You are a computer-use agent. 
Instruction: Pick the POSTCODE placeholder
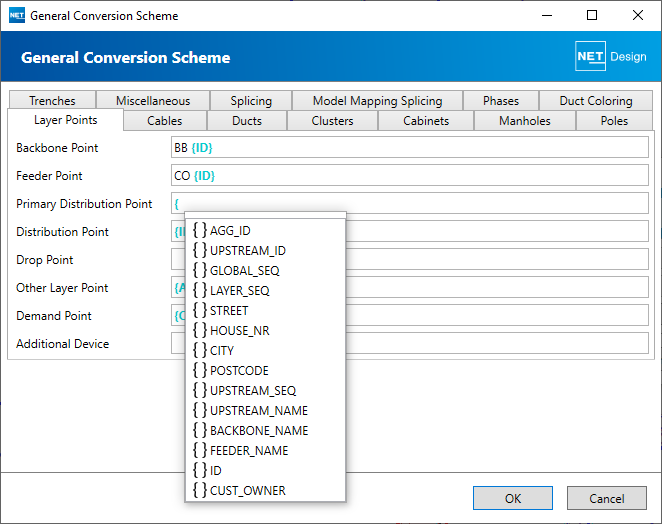click(x=265, y=371)
